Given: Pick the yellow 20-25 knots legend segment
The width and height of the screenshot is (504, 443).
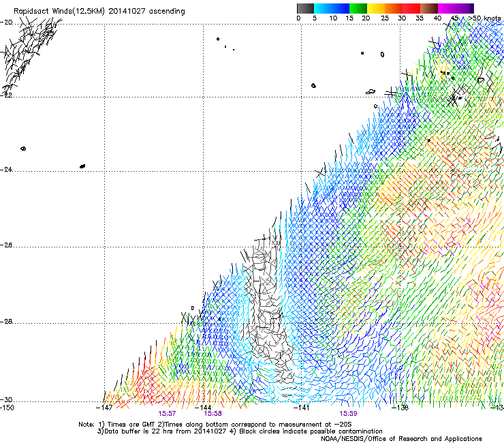Looking at the screenshot, I should 376,8.
